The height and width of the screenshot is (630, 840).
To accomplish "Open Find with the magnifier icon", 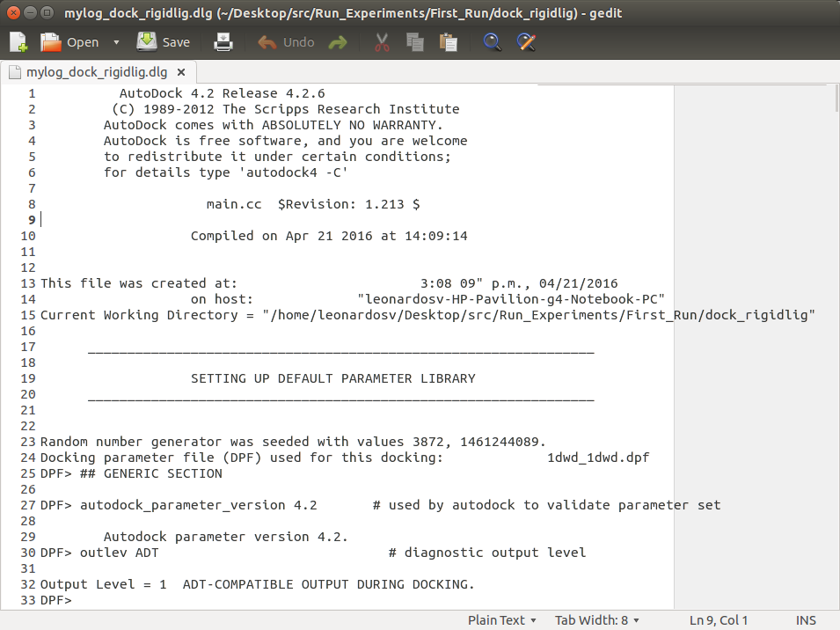I will click(492, 41).
